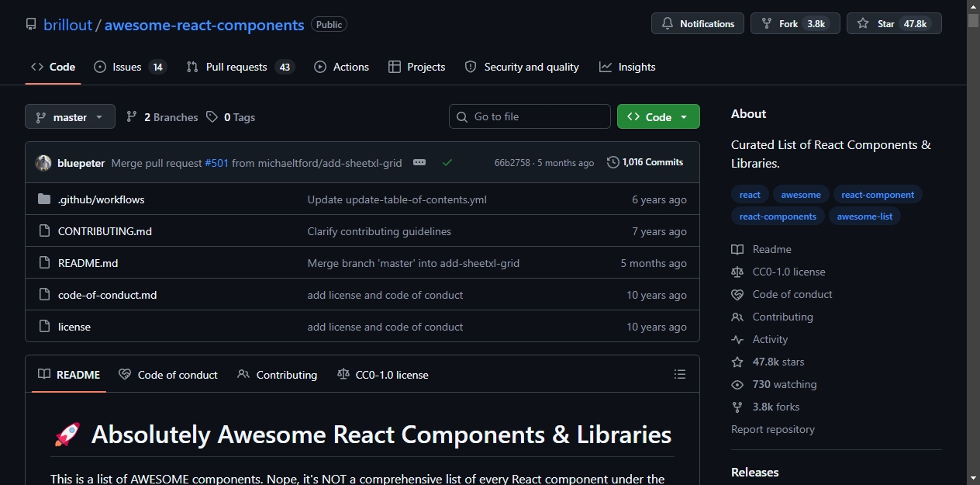This screenshot has width=980, height=485.
Task: Open the Security and quality tab
Action: click(522, 67)
